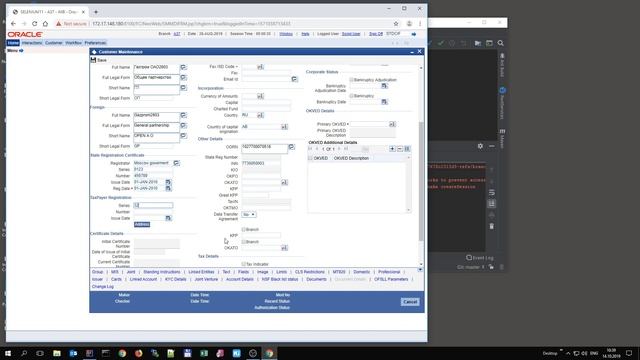Remove row in OKVED Additional Details
This screenshot has width=640, height=360.
[400, 149]
